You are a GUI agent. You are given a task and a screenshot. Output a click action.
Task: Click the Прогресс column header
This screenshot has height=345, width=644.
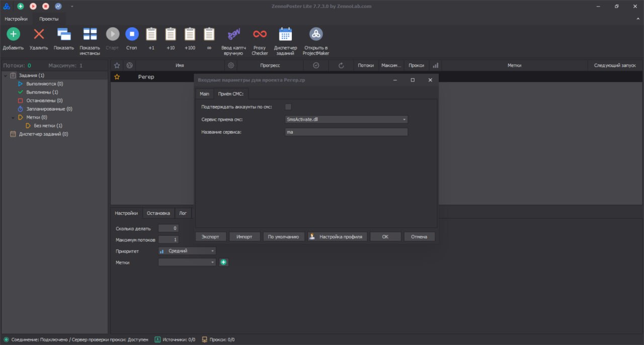click(270, 65)
